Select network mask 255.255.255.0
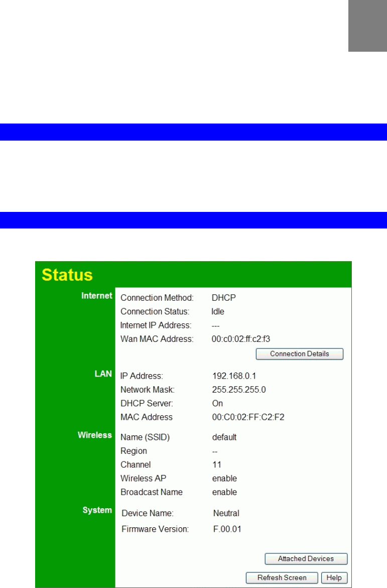 [239, 390]
